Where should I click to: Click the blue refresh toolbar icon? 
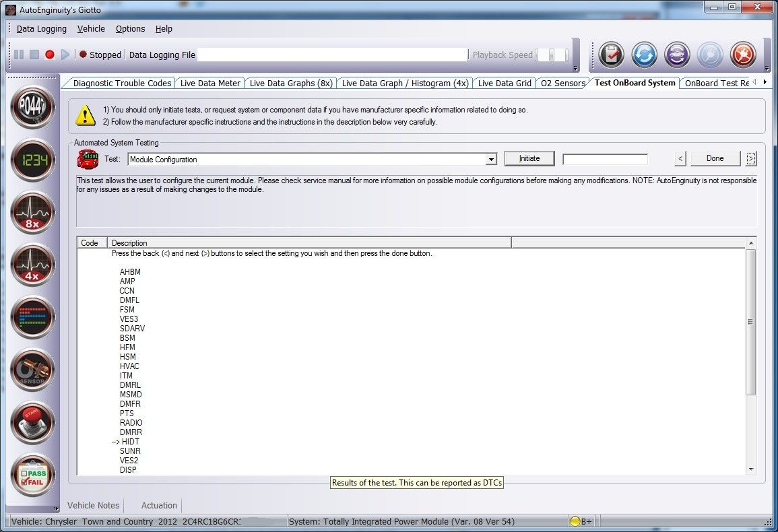click(644, 55)
